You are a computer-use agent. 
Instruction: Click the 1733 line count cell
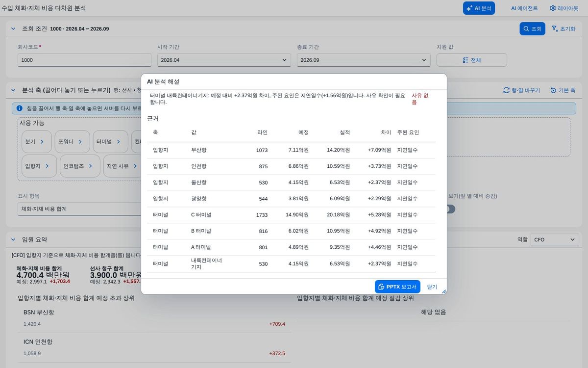262,215
